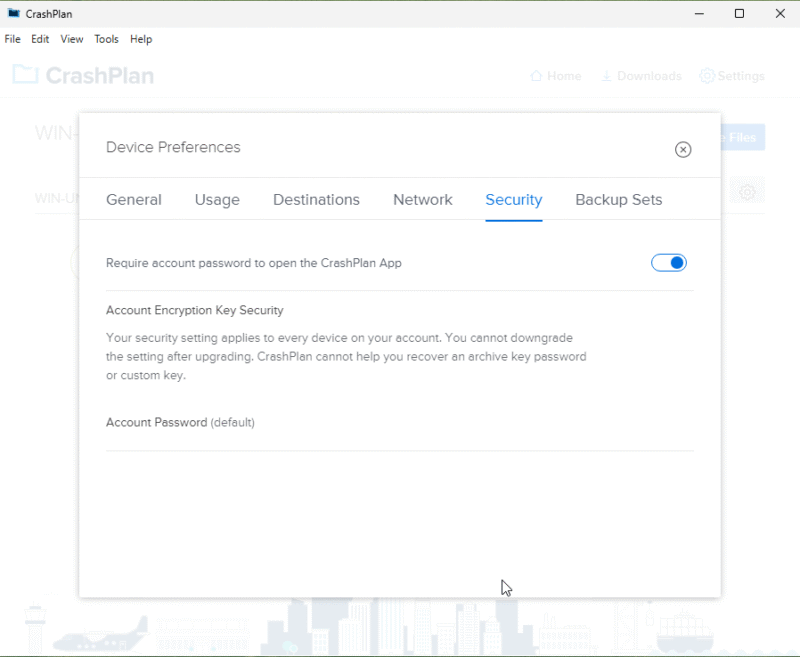The height and width of the screenshot is (657, 800).
Task: Click 'Account Encryption Key Security' heading
Action: pyautogui.click(x=194, y=310)
